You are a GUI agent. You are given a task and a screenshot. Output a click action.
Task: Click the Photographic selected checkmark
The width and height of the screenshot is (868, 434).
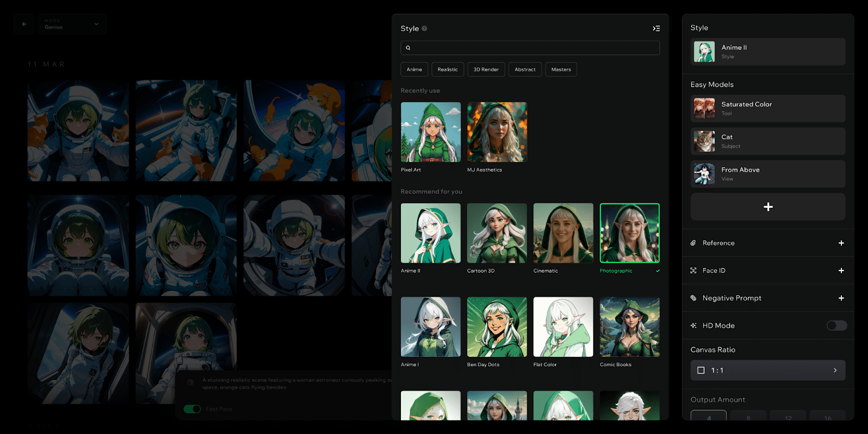(658, 271)
